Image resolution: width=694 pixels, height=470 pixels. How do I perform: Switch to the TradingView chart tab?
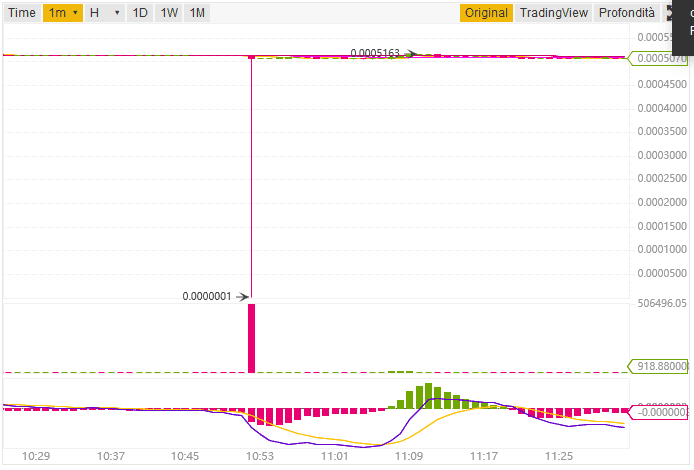(x=553, y=13)
